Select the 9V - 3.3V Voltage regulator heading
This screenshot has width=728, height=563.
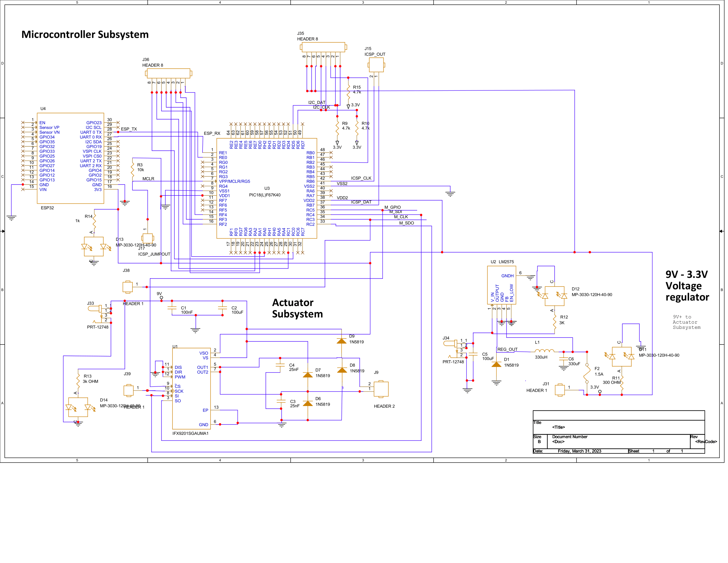click(x=687, y=285)
